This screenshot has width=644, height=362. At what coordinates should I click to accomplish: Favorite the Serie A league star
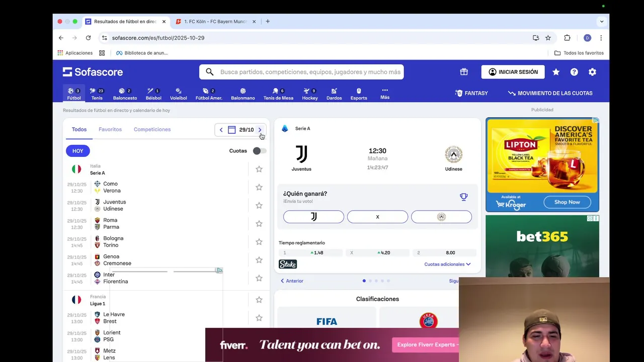coord(259,169)
